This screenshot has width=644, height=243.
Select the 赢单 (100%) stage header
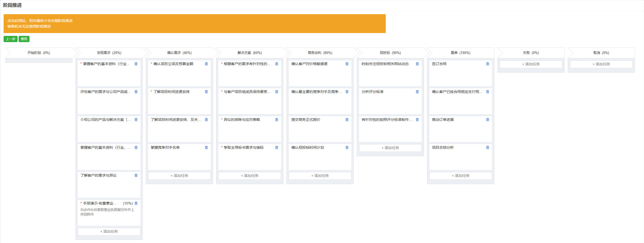pos(461,53)
